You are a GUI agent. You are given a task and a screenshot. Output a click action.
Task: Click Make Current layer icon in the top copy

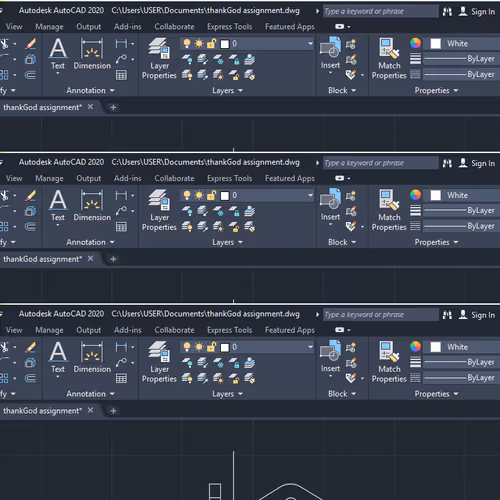click(250, 59)
